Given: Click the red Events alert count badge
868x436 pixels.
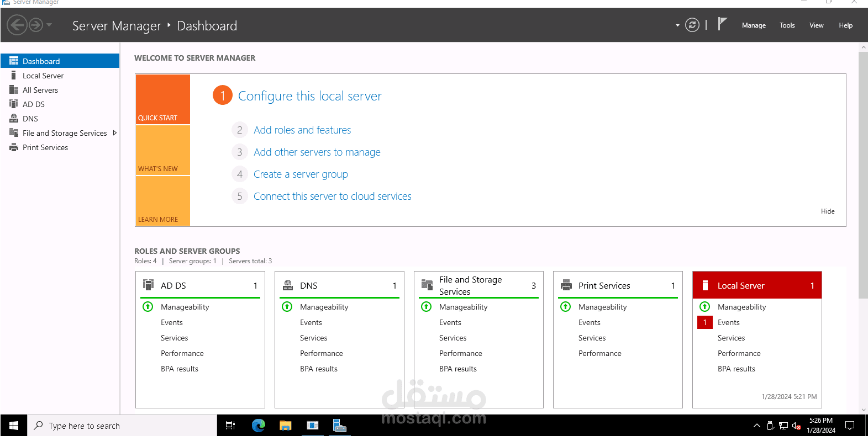Looking at the screenshot, I should pos(705,322).
